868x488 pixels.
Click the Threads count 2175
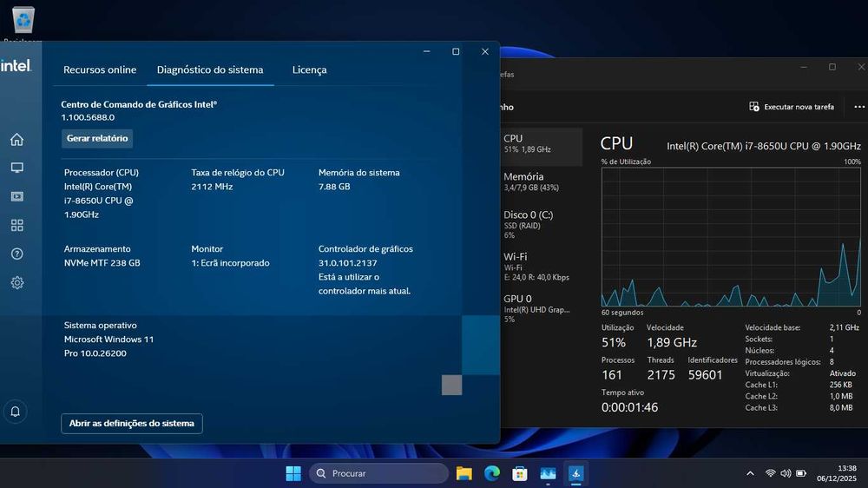coord(661,375)
